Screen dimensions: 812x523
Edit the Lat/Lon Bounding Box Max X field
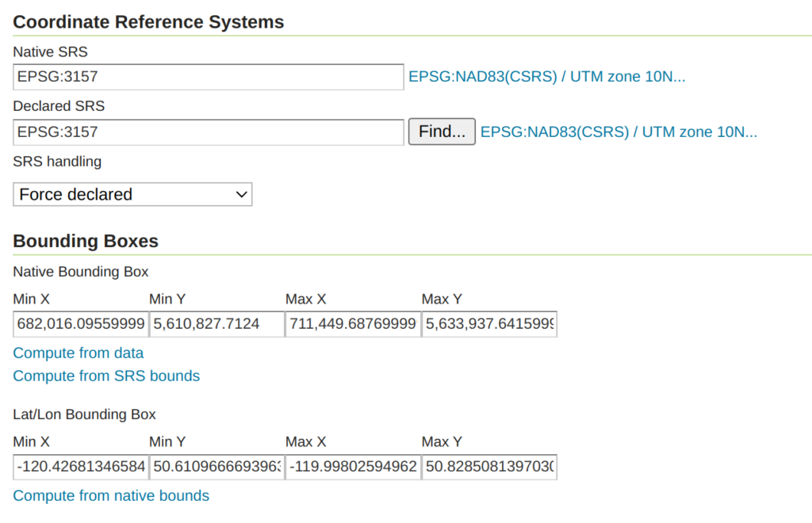(353, 468)
